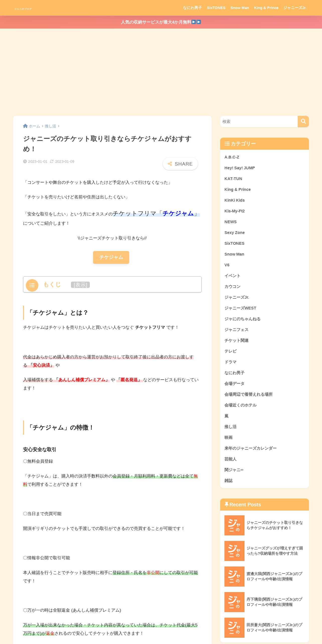
Task: Click the home icon in breadcrumb
Action: click(x=25, y=126)
